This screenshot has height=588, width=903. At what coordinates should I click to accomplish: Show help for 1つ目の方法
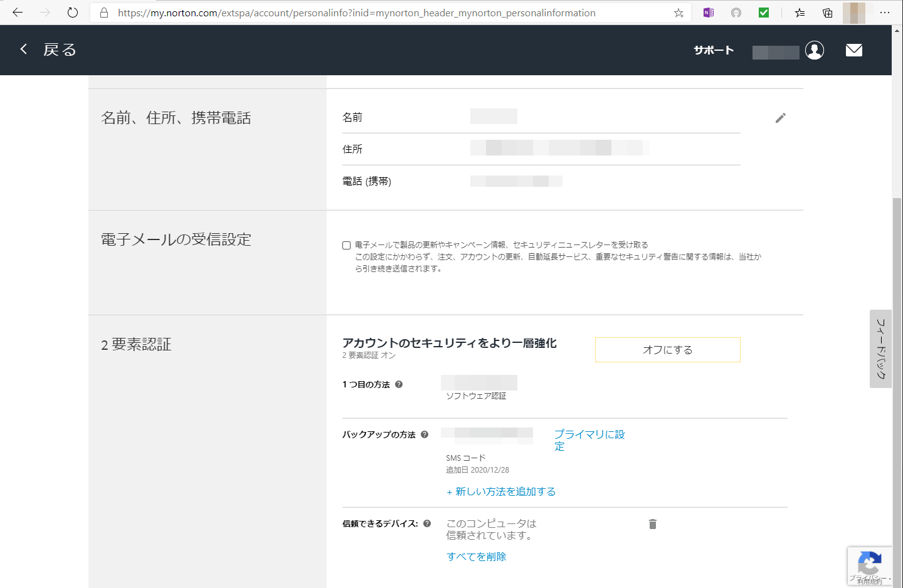[x=399, y=384]
